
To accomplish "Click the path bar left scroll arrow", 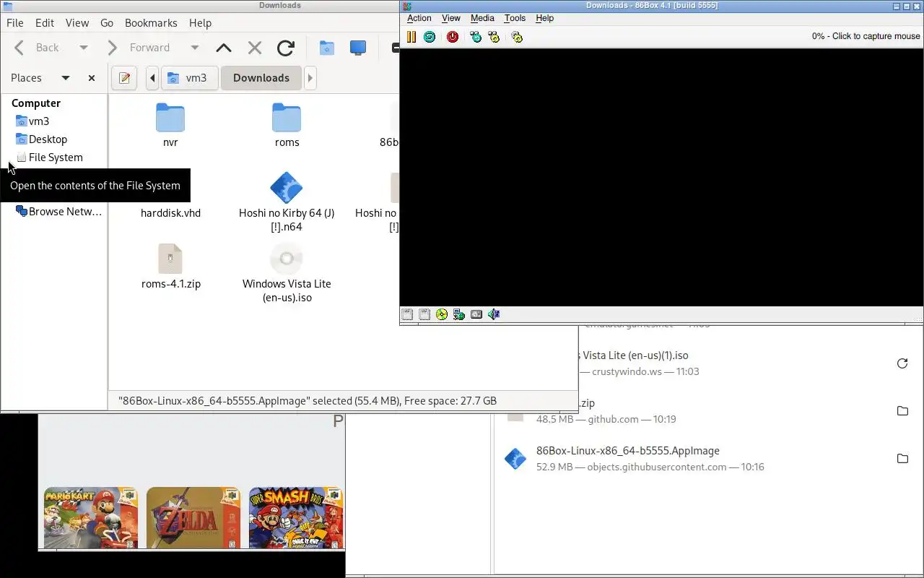I will coord(152,78).
